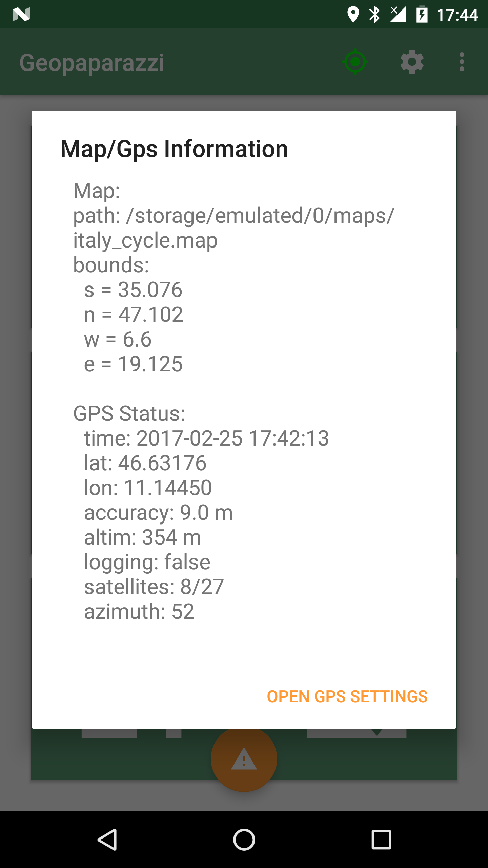Click the Geopaparazzi app title
The image size is (488, 868).
[x=92, y=62]
